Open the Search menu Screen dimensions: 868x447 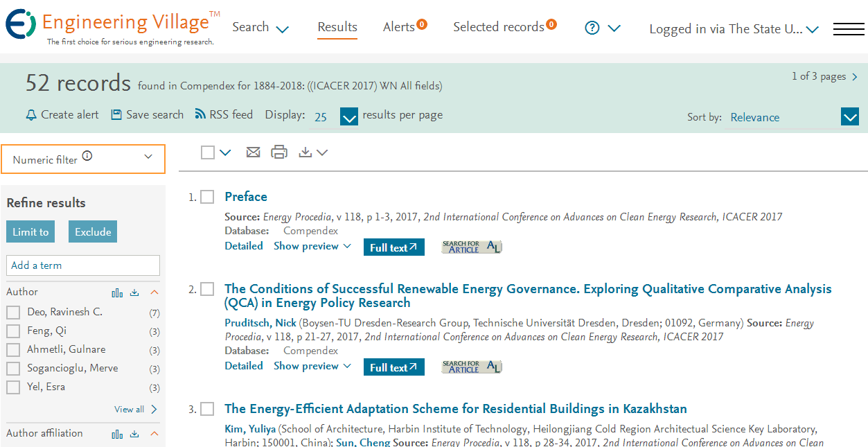click(260, 28)
